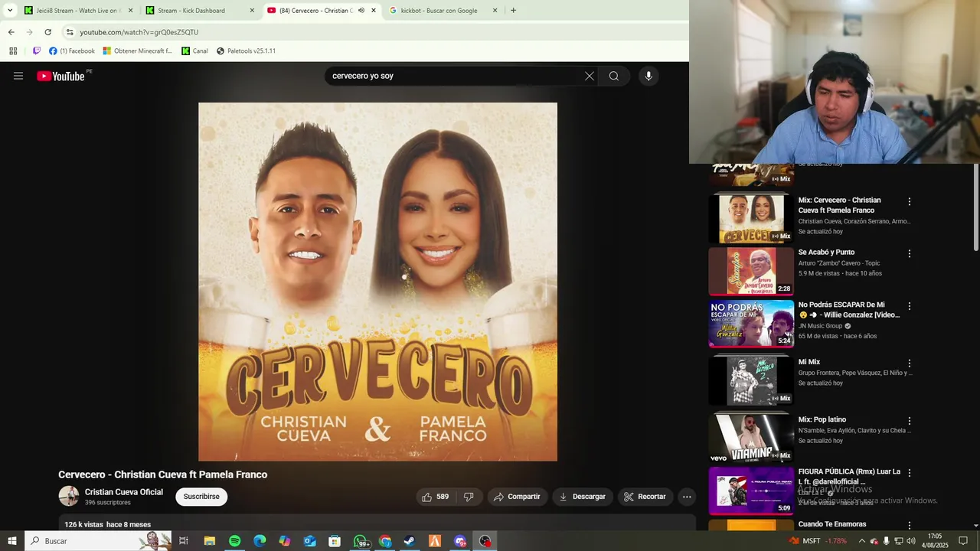Go back in browser history
This screenshot has height=551, width=980.
pos(11,32)
